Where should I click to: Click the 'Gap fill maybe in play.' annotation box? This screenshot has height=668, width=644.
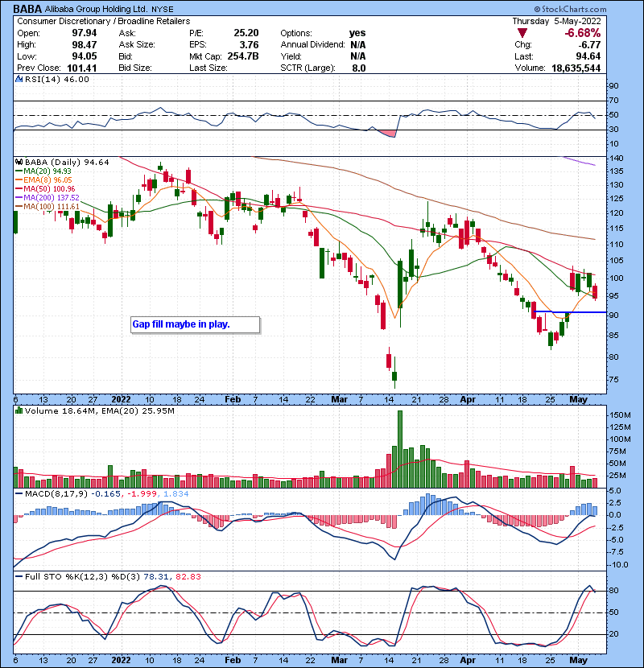[x=195, y=324]
